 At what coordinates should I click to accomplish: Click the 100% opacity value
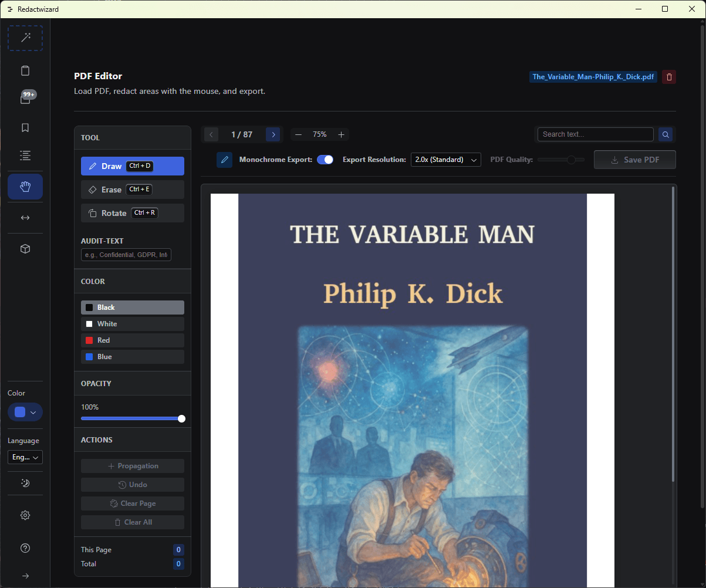(x=90, y=407)
